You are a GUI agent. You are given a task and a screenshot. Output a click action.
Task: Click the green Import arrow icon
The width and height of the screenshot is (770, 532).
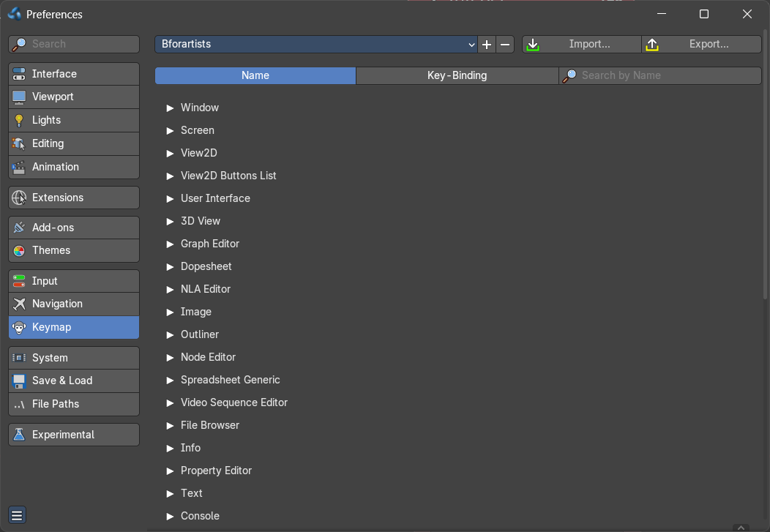[533, 45]
